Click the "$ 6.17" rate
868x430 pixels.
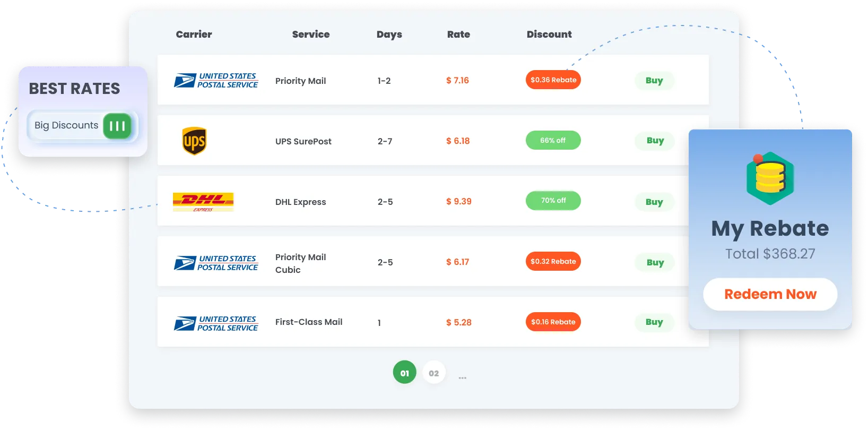[x=457, y=262]
